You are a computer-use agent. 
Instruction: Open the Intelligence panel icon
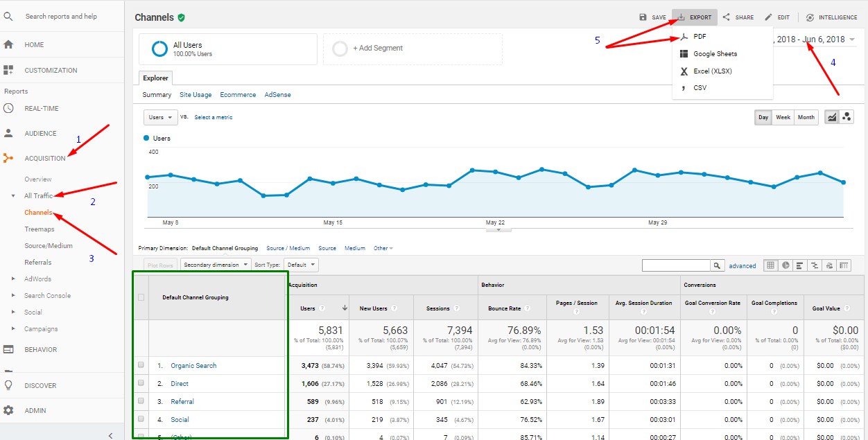[810, 17]
